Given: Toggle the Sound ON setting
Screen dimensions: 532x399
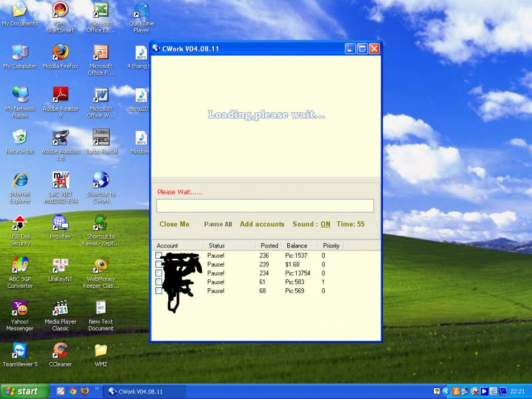Looking at the screenshot, I should pyautogui.click(x=325, y=224).
